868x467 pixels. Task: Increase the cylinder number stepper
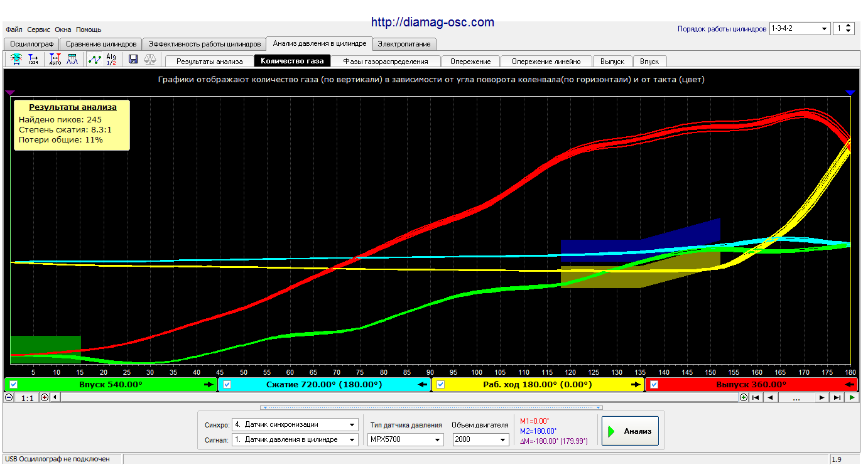pyautogui.click(x=849, y=26)
